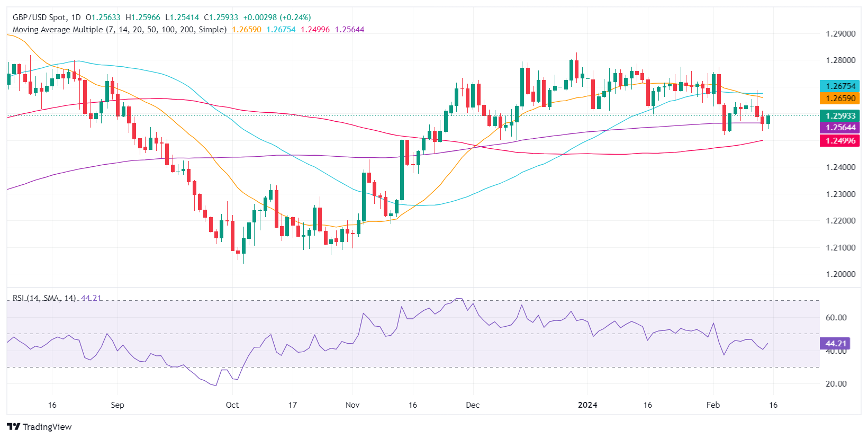Open the RSI (14, SMA, 14) indicator legend
868x439 pixels.
click(44, 298)
